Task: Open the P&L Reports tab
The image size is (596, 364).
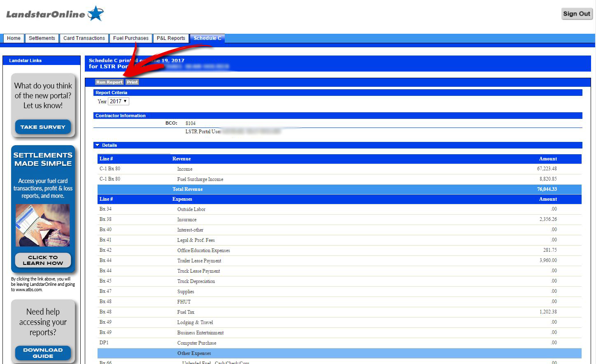Action: tap(171, 38)
